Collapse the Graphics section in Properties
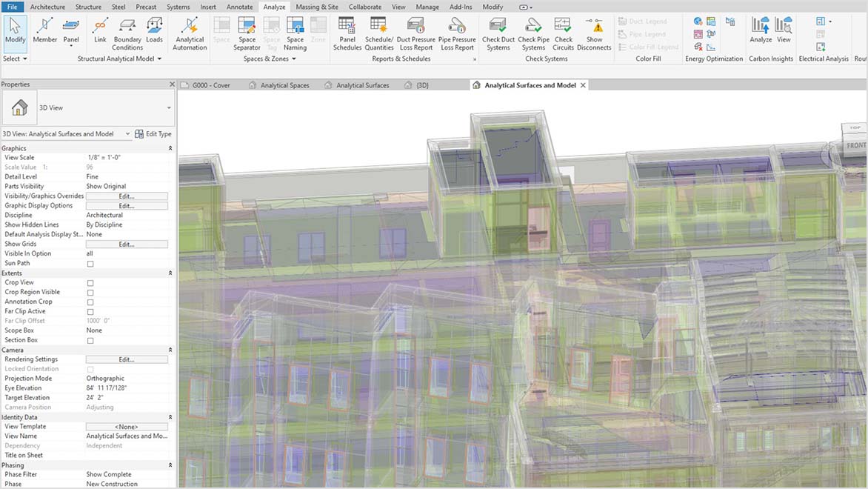The width and height of the screenshot is (868, 489). point(169,147)
